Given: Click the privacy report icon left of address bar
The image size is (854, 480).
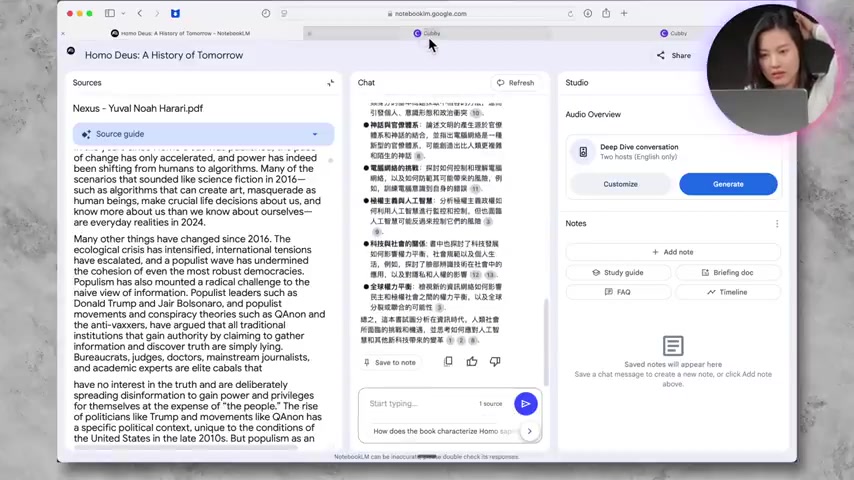Looking at the screenshot, I should (x=266, y=13).
